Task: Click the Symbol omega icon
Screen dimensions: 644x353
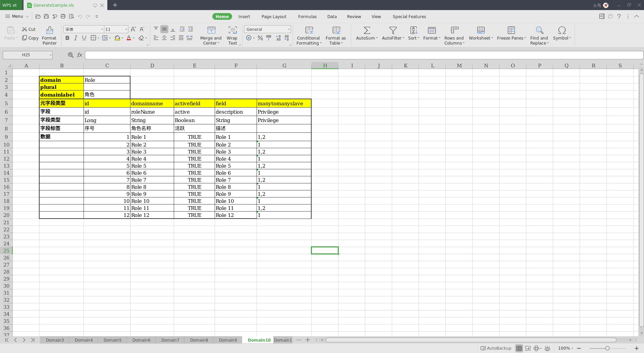Action: 562,30
